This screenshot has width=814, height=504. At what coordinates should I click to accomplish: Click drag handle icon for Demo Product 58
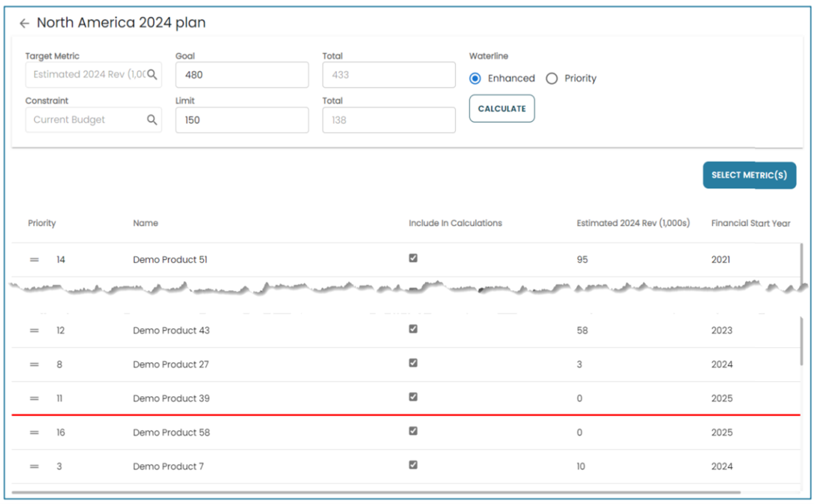pos(34,432)
